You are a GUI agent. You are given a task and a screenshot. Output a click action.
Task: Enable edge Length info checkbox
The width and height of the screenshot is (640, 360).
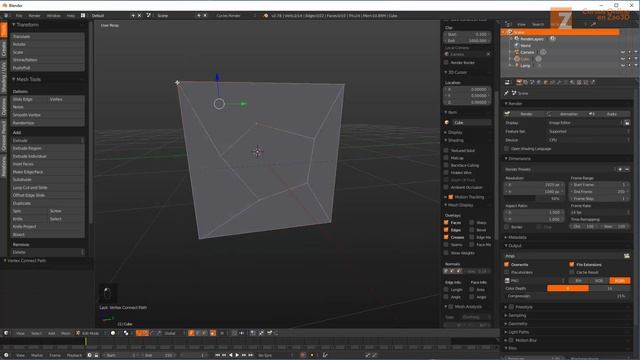pos(446,290)
